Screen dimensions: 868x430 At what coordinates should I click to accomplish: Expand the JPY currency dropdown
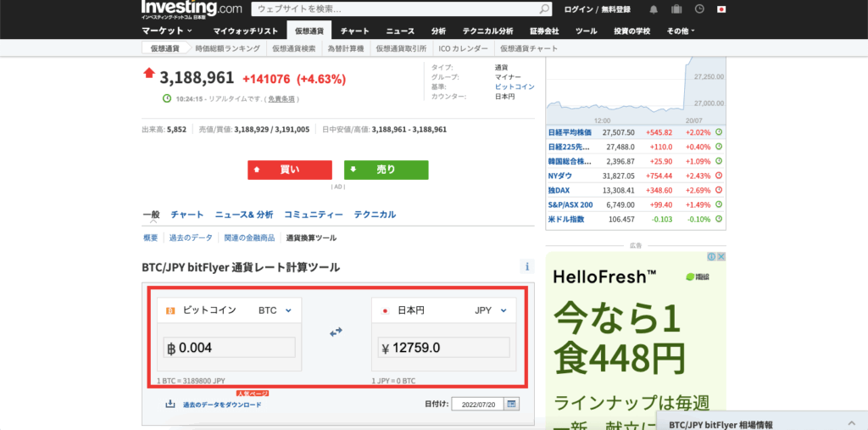(x=504, y=310)
